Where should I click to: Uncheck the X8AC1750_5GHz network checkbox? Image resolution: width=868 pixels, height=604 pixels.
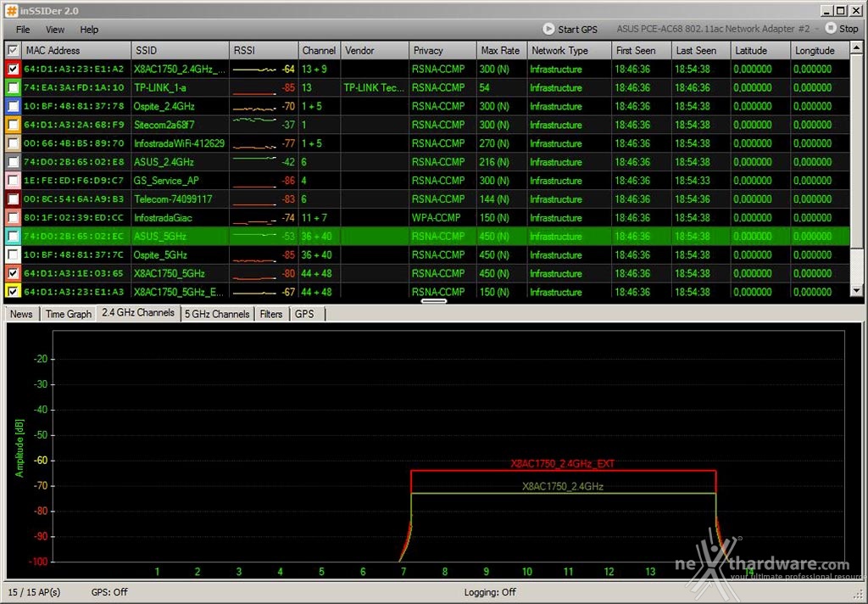13,273
